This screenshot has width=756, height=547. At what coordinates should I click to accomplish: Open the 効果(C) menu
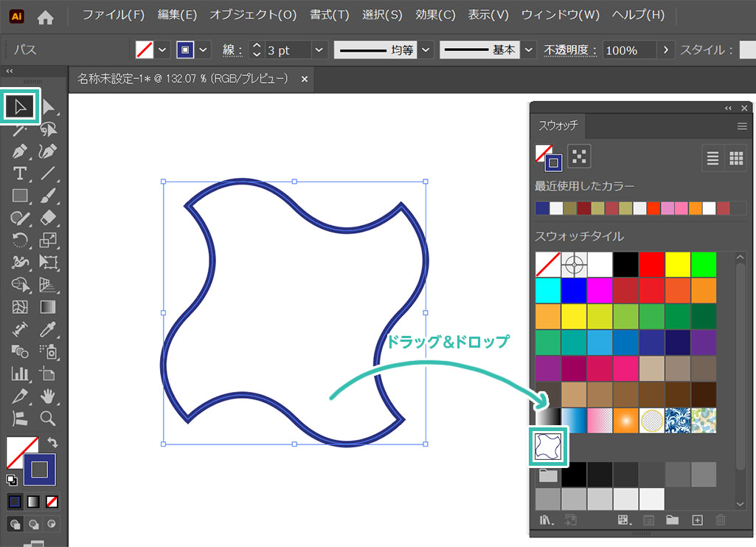435,16
